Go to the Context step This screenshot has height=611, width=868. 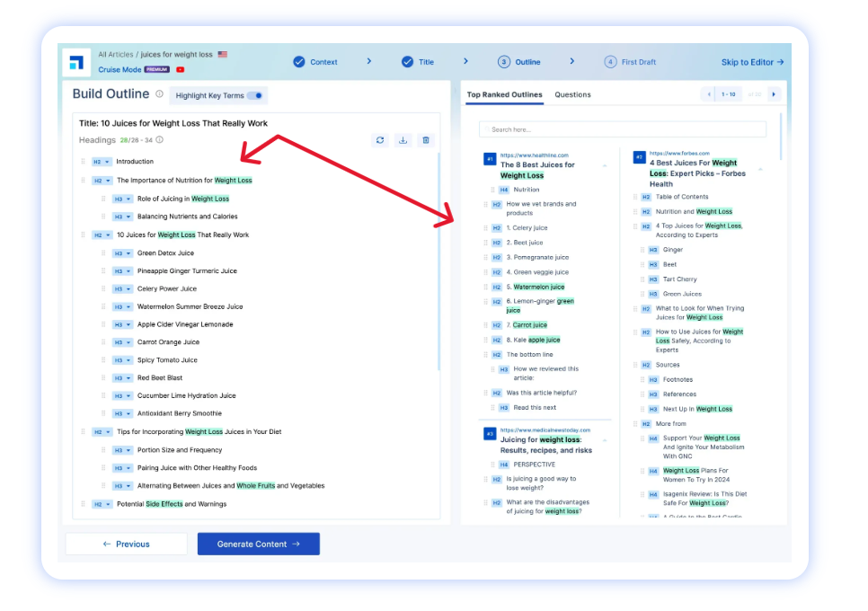[x=315, y=62]
